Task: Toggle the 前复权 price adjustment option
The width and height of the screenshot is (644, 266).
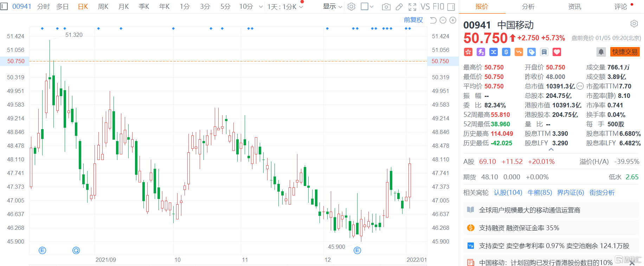Action: tap(413, 20)
